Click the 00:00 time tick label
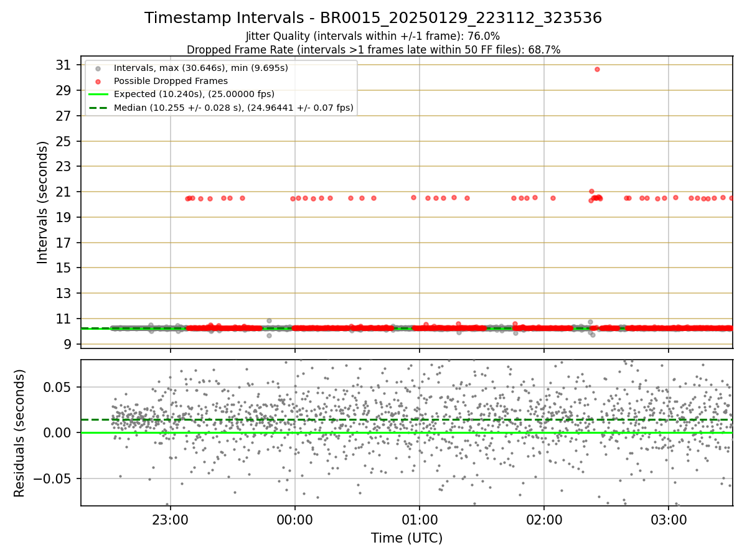Image resolution: width=747 pixels, height=560 pixels. pyautogui.click(x=295, y=519)
